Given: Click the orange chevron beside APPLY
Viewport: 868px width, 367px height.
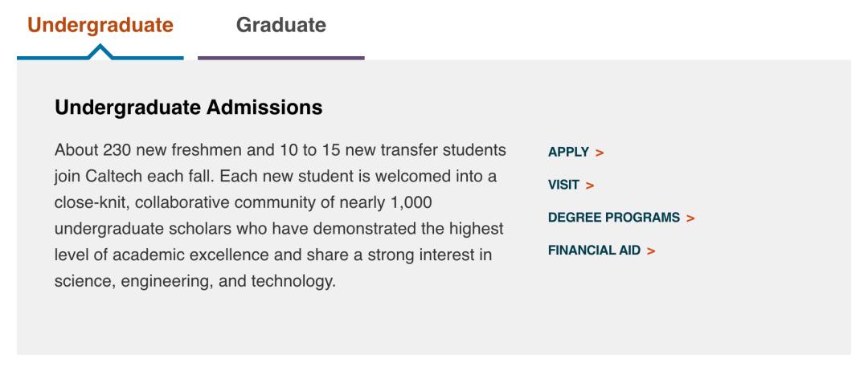Looking at the screenshot, I should tap(600, 153).
